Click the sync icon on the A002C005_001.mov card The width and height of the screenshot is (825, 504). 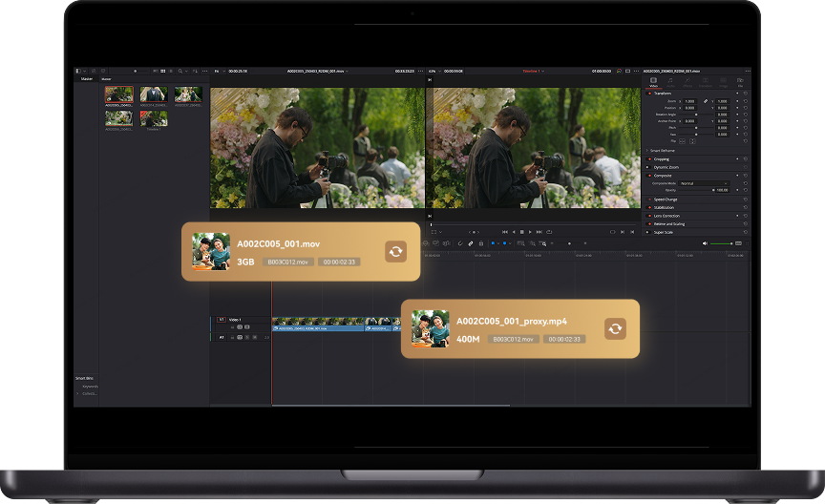point(395,252)
